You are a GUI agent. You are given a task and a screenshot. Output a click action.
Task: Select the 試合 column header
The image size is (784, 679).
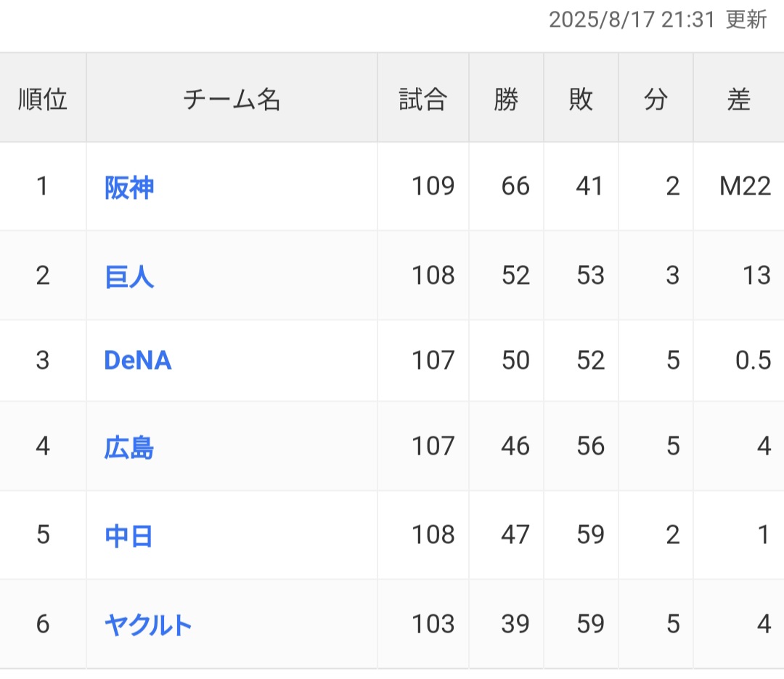click(x=422, y=99)
